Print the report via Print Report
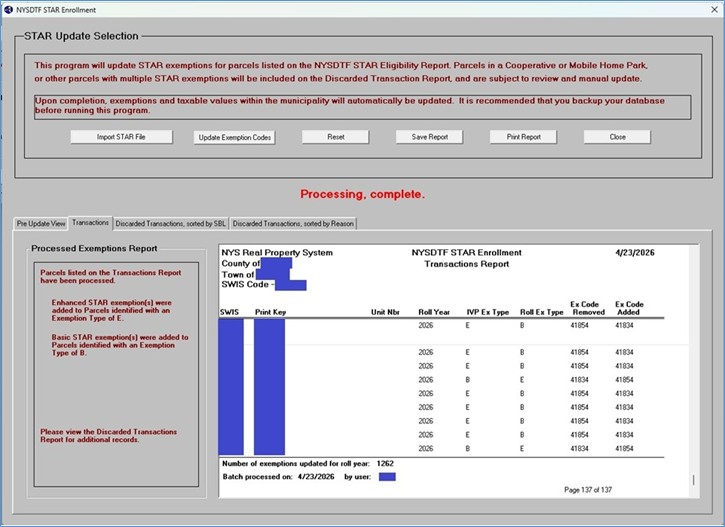This screenshot has width=725, height=527. point(523,137)
